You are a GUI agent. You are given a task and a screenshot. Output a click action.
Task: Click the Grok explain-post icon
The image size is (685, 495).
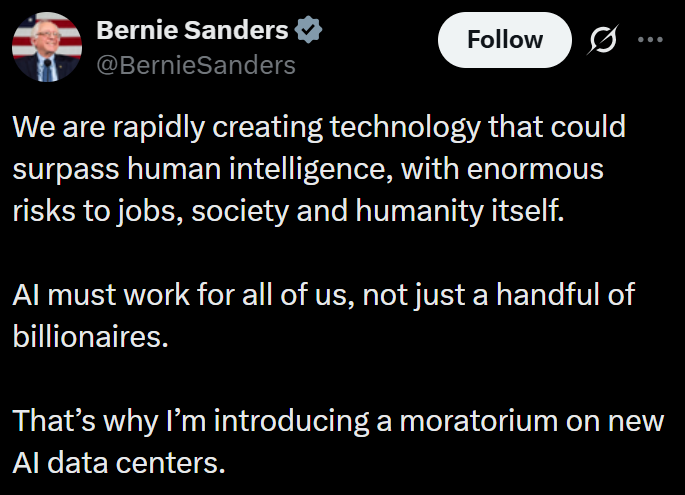(x=603, y=40)
